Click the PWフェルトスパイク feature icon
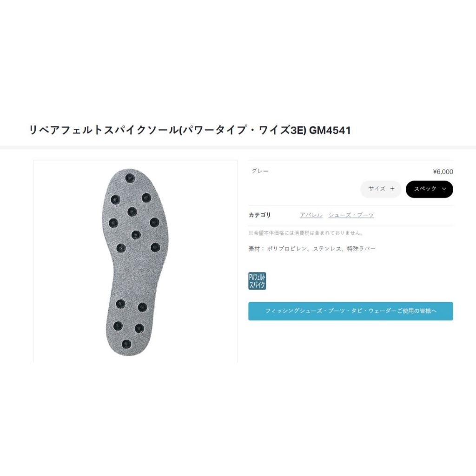 coord(257,281)
